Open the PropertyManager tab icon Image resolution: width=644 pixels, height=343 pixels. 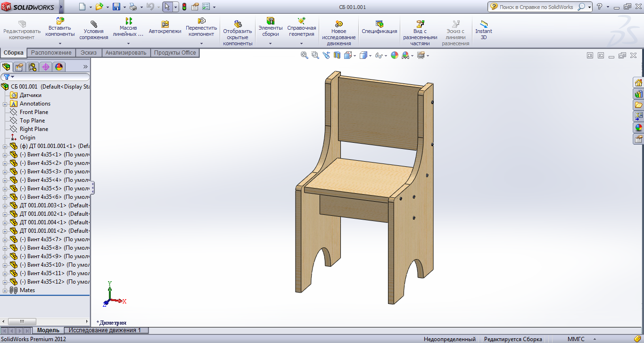click(19, 67)
